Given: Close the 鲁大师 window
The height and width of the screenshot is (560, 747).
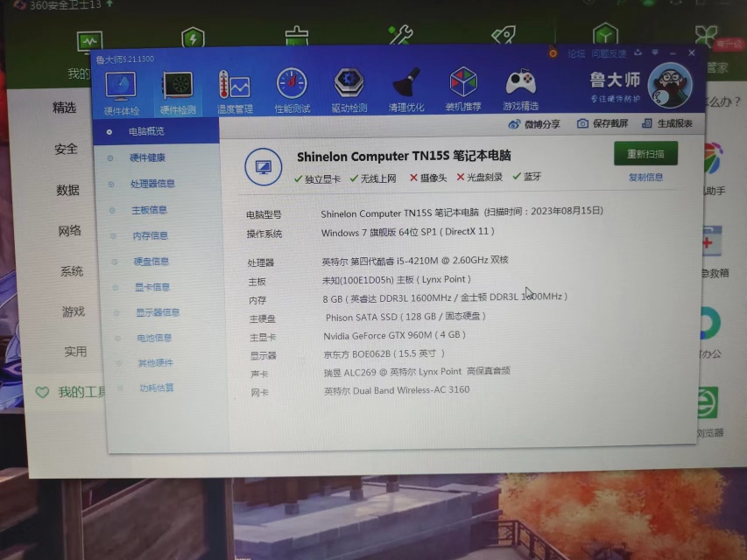Looking at the screenshot, I should [x=691, y=52].
